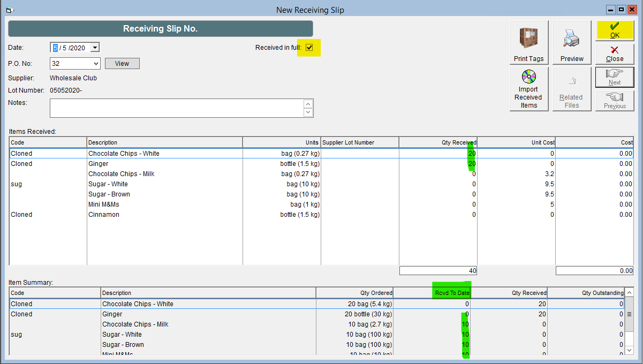Select Ginger row in Item Summary
643x364 pixels.
pos(317,314)
